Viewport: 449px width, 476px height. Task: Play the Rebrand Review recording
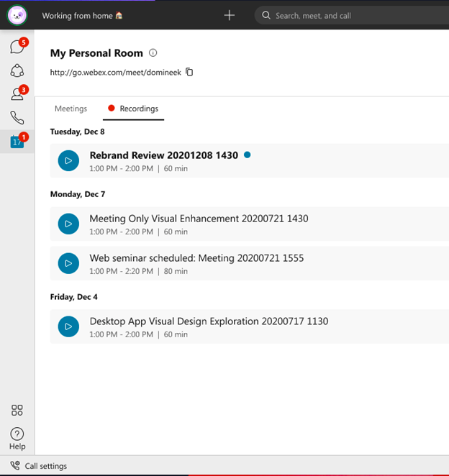(x=68, y=161)
